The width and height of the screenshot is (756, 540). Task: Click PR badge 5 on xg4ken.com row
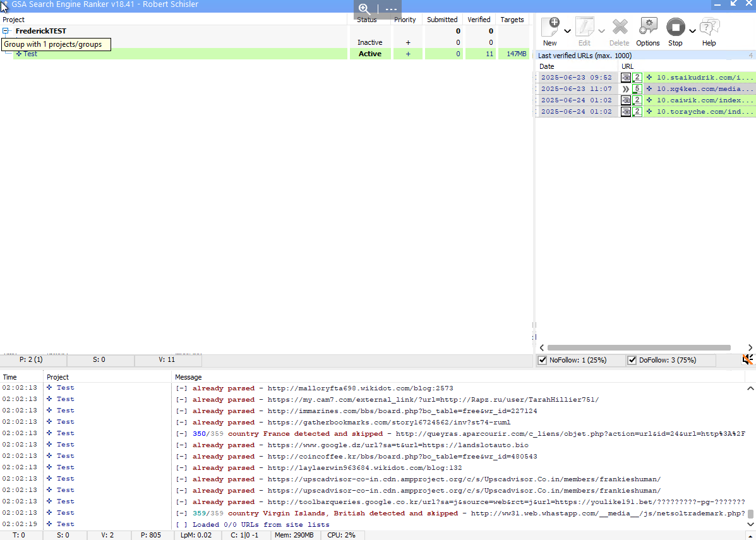(x=637, y=88)
